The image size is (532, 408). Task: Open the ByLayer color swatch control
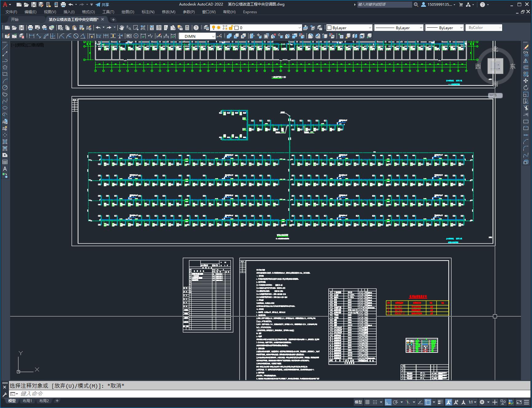tap(349, 28)
